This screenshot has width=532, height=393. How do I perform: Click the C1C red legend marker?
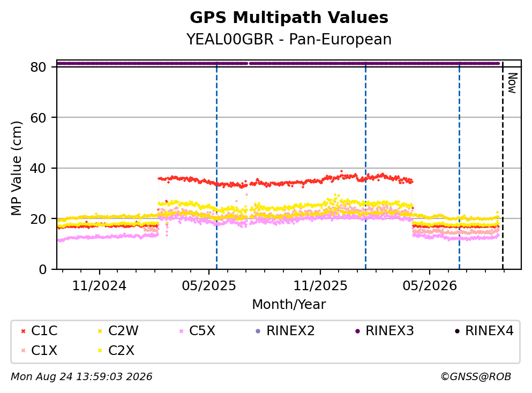pos(24,331)
